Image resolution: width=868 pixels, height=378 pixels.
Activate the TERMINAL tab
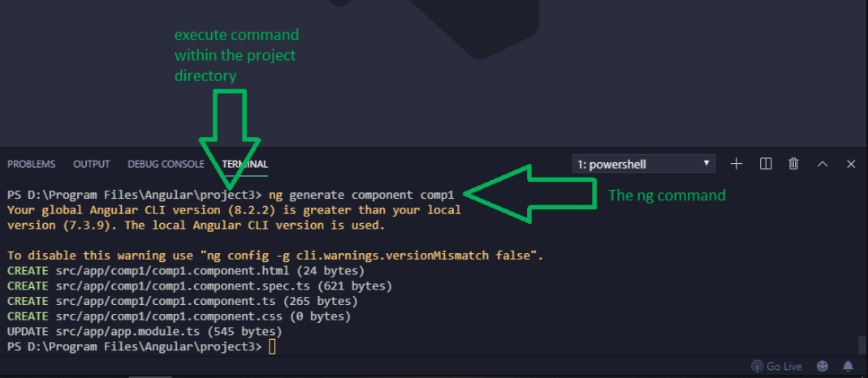pyautogui.click(x=244, y=164)
